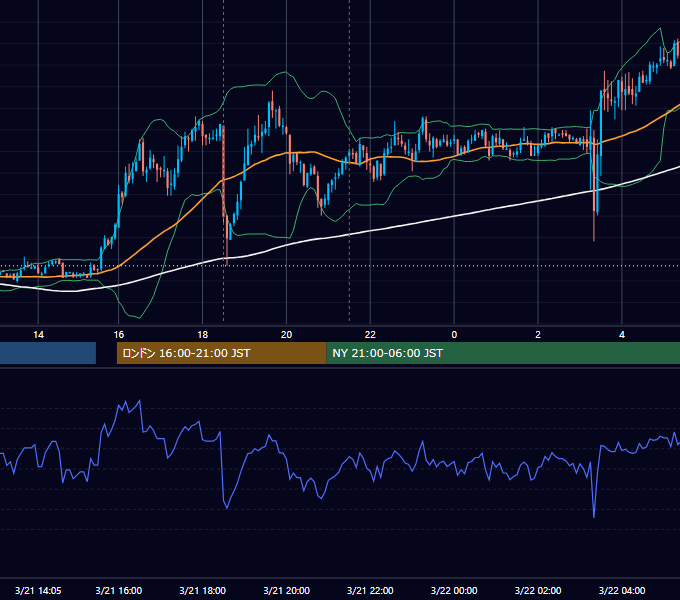Click the 3/22 04:00 timestamp label

(622, 590)
